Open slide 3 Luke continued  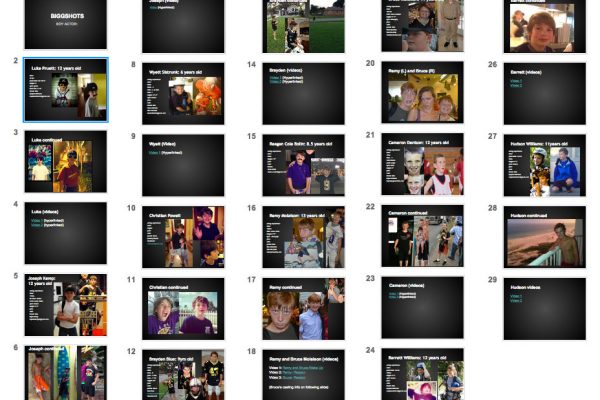65,163
